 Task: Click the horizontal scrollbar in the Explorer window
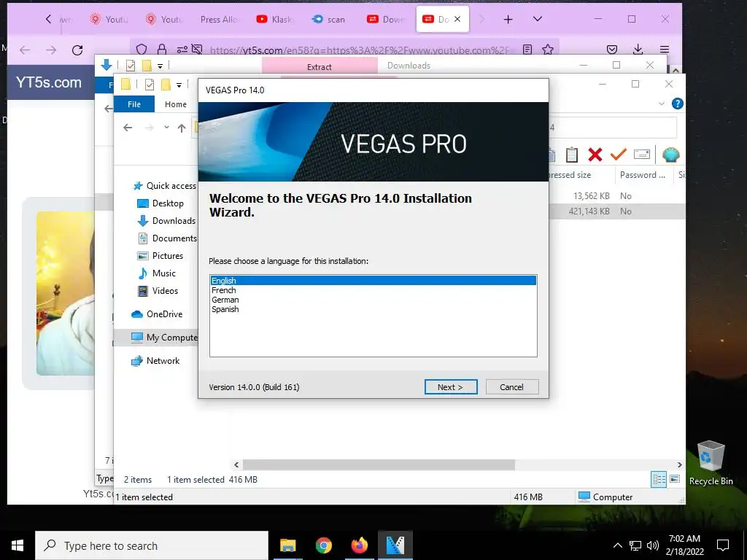click(x=379, y=464)
